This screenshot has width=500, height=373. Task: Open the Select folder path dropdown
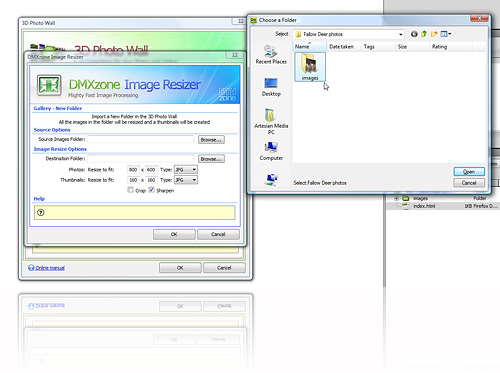(x=400, y=34)
